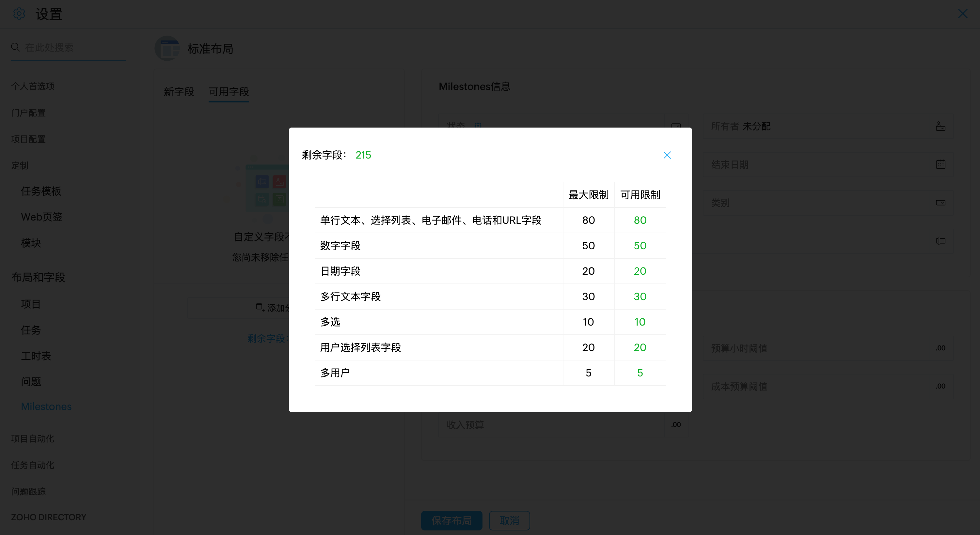Close the remaining fields dialog
The image size is (980, 535).
(x=667, y=155)
